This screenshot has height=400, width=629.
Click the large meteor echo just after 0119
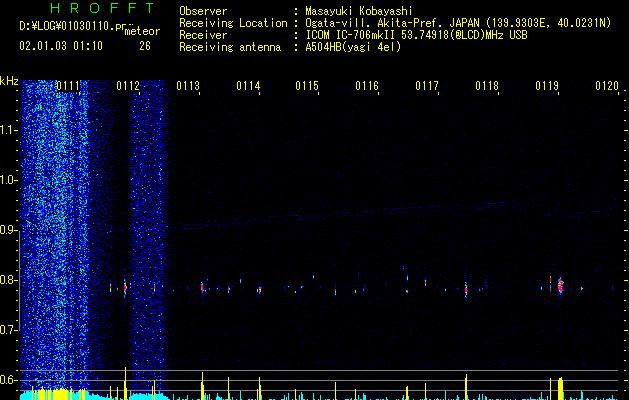coord(560,286)
